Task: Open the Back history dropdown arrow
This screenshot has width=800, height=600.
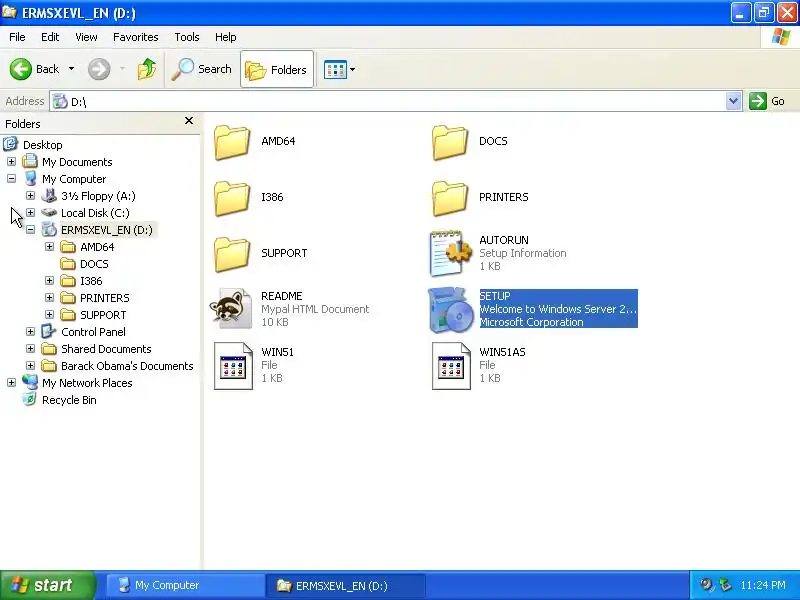Action: [x=71, y=69]
